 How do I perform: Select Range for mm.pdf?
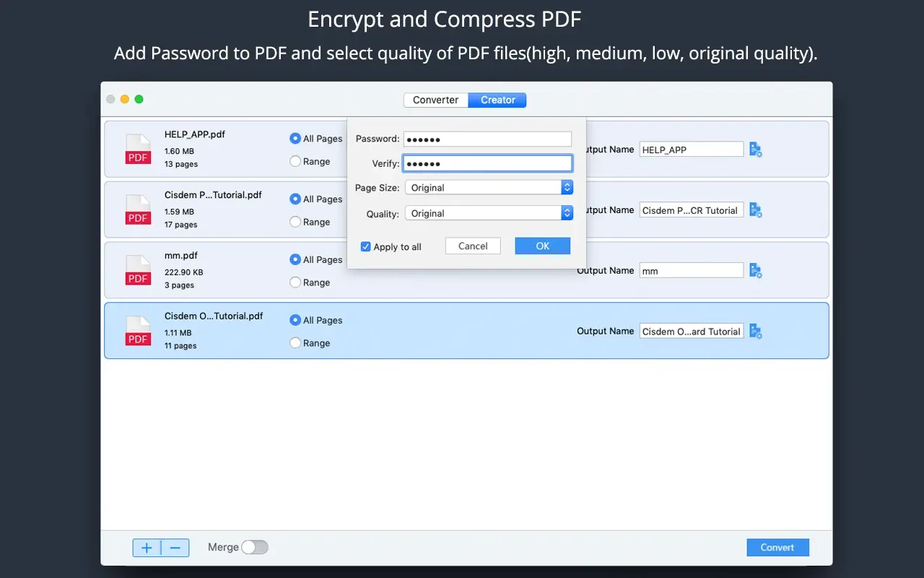310,282
